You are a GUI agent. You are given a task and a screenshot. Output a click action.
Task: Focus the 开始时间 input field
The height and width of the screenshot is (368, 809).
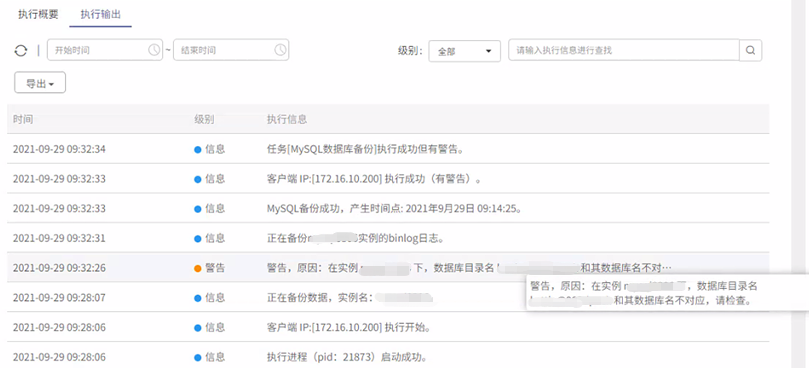click(x=105, y=50)
